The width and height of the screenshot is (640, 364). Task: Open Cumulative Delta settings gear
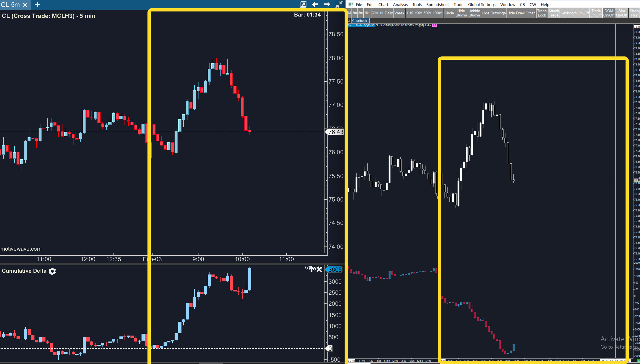point(52,271)
